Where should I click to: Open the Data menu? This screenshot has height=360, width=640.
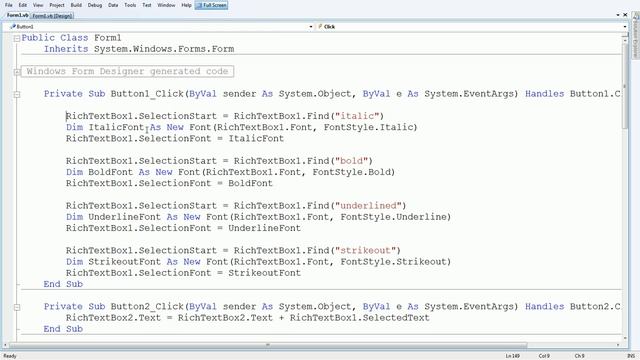pos(113,5)
